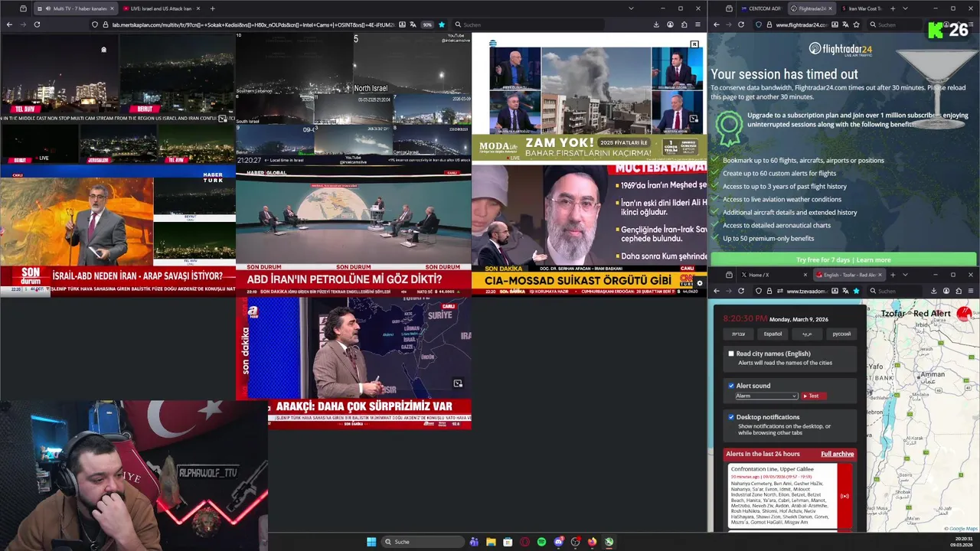980x551 pixels.
Task: Open Firefox View in Multi TV window
Action: tap(23, 8)
